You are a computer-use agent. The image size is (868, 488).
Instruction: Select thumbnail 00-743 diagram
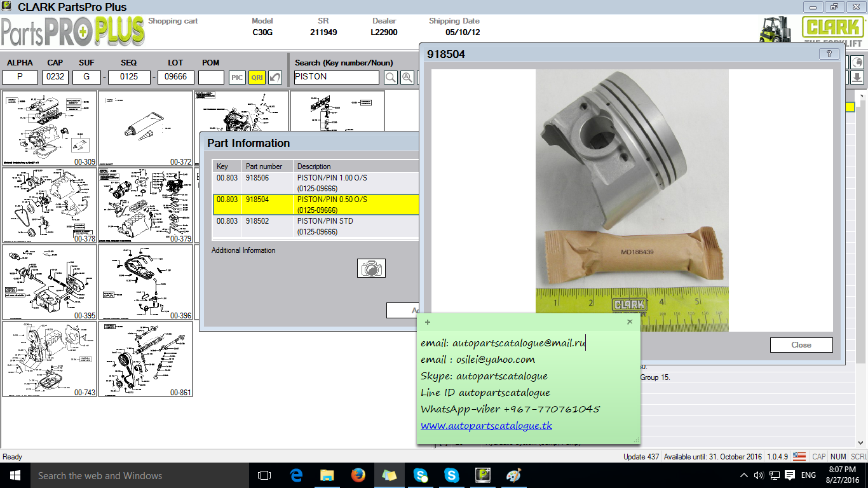click(x=50, y=359)
